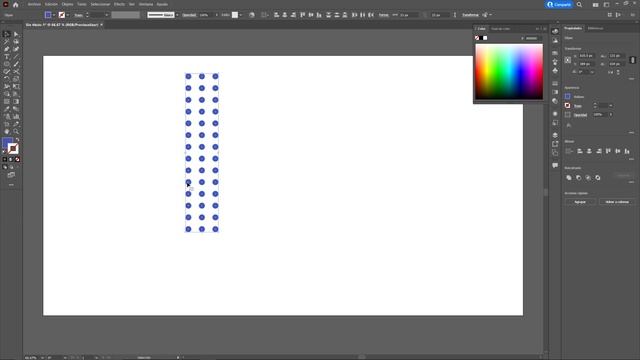Open the Archivo menu
640x360 pixels.
(34, 4)
